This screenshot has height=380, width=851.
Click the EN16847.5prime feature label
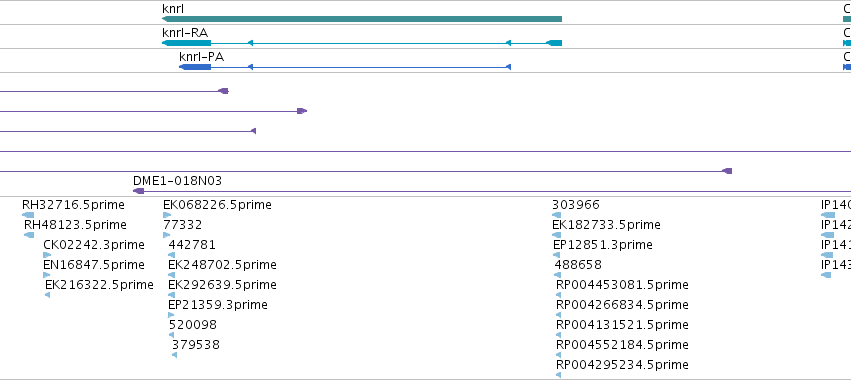coord(94,265)
